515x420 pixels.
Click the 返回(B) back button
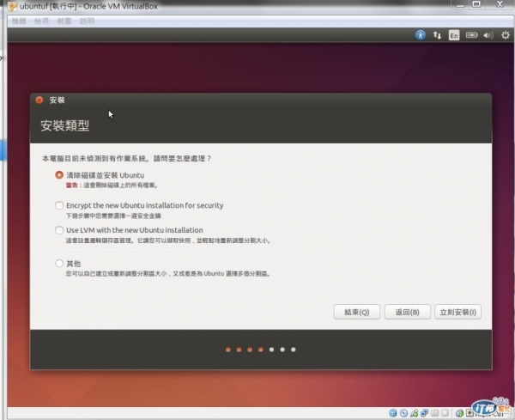[407, 312]
